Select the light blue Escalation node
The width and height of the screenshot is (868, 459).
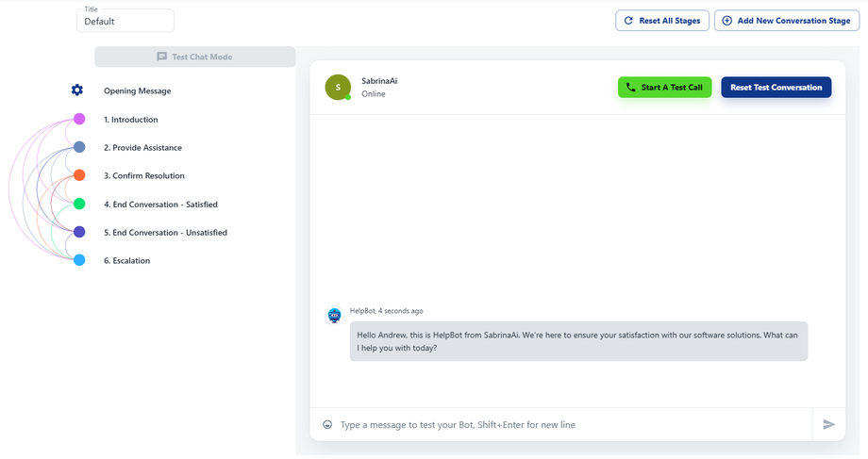79,260
